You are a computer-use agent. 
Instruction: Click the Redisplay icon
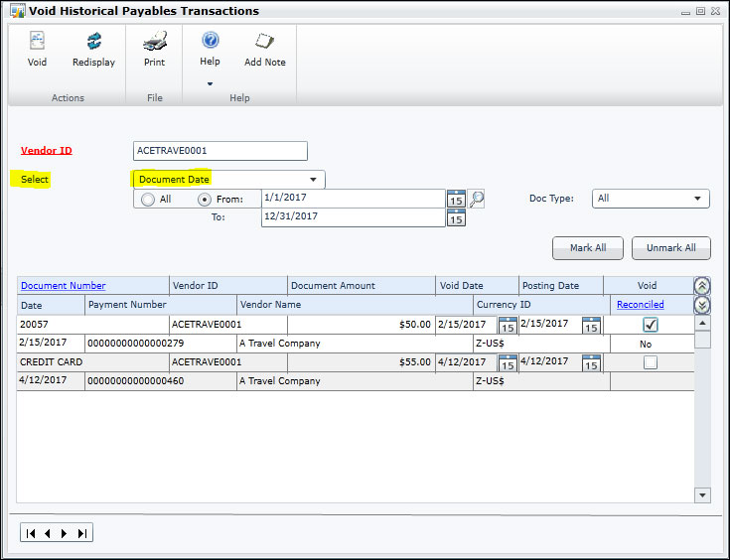pos(94,41)
